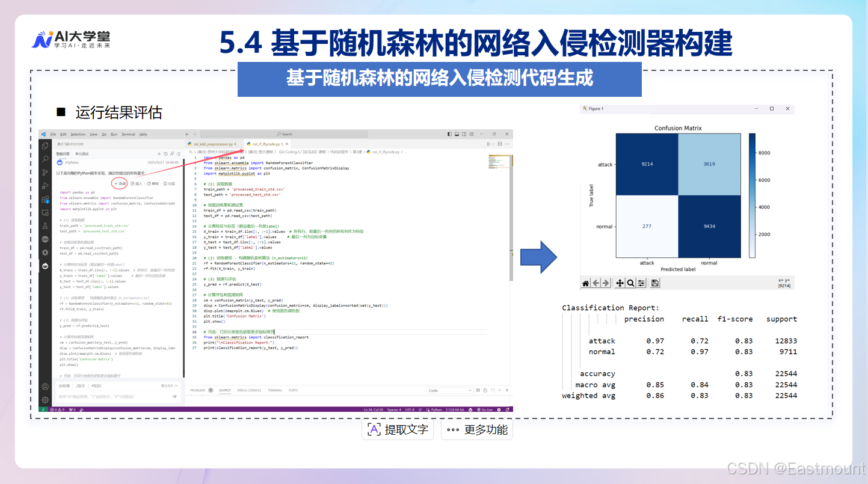Viewport: 868px width, 484px height.
Task: Open the Search view in activity bar
Action: (x=45, y=159)
